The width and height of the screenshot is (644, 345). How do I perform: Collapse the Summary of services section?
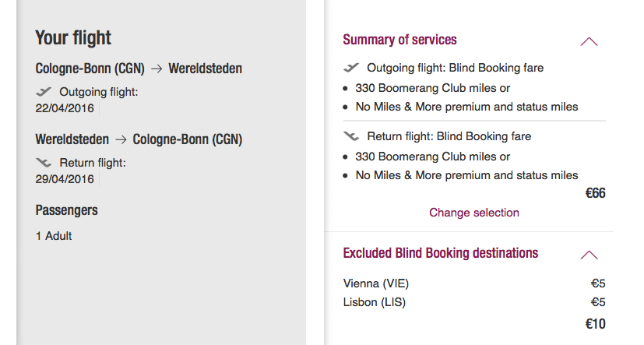[589, 41]
